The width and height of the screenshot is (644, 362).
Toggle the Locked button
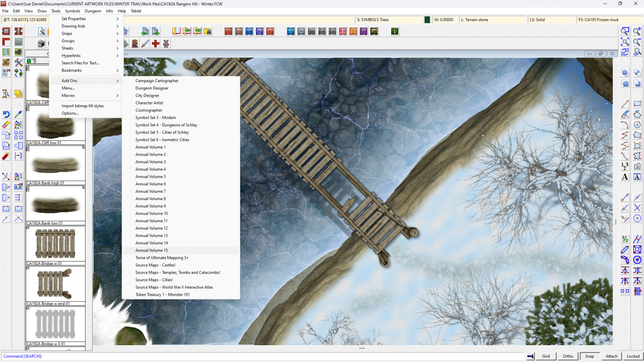pyautogui.click(x=633, y=356)
